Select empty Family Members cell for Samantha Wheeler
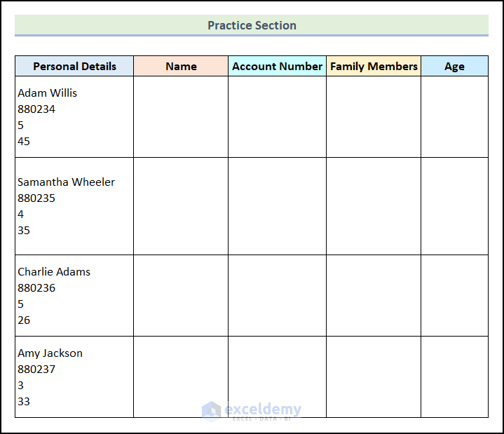The height and width of the screenshot is (434, 504). 374,206
